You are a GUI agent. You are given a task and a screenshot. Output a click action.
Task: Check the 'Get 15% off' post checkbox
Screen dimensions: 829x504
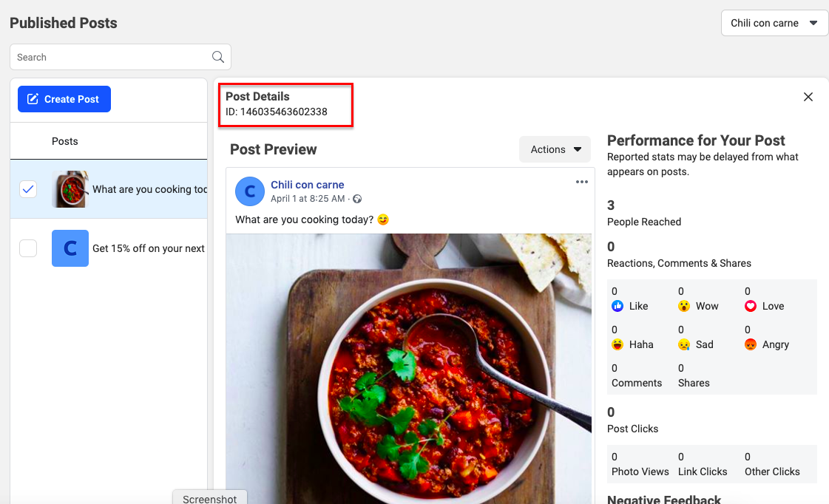(x=28, y=248)
